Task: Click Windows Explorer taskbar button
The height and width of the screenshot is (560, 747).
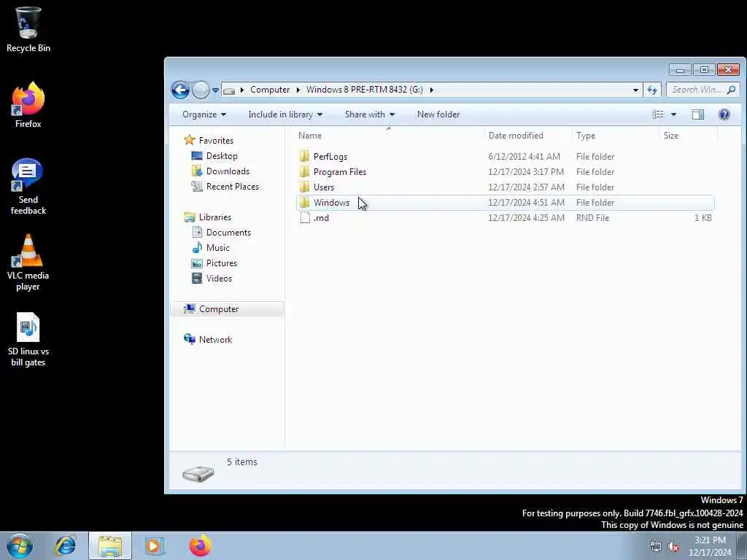Action: click(x=110, y=545)
